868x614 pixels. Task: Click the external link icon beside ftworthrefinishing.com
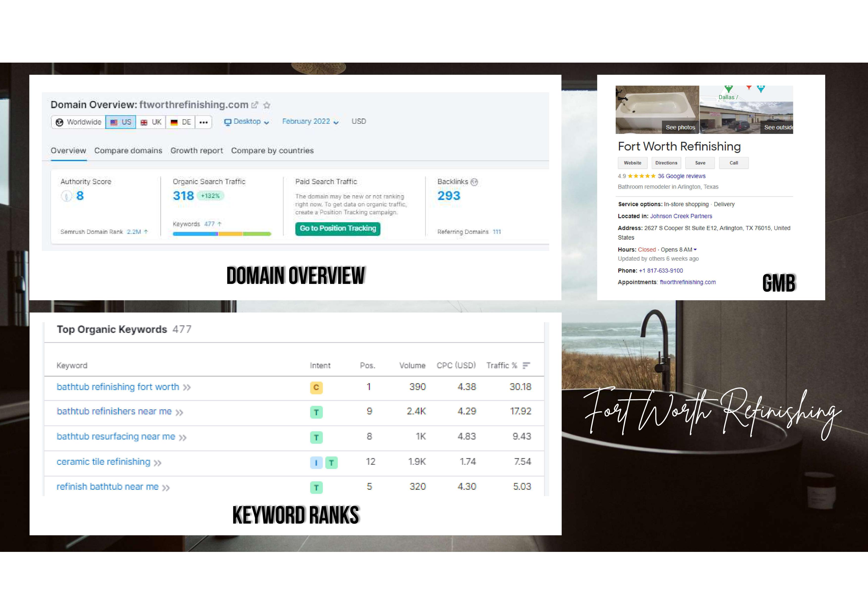(255, 105)
